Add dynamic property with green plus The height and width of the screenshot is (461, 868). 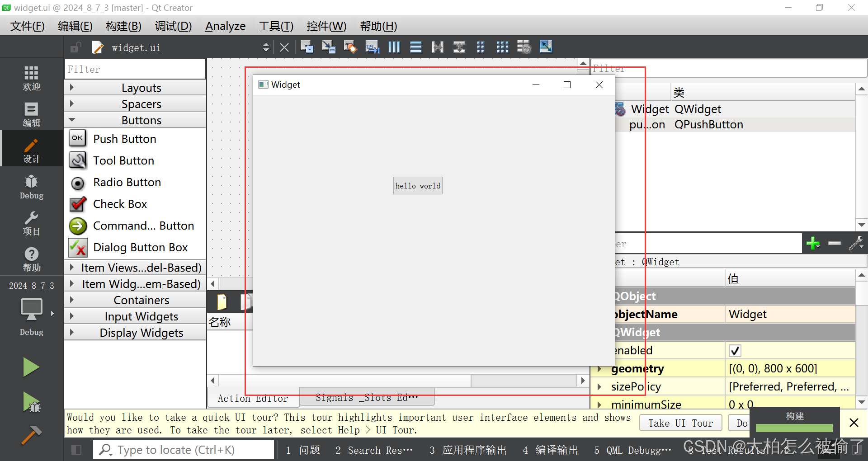[813, 244]
